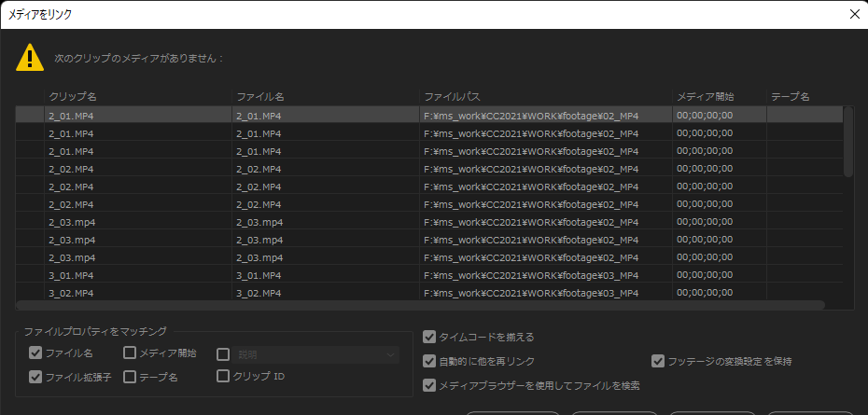868x415 pixels.
Task: Click the yellow warning triangle icon
Action: click(30, 57)
